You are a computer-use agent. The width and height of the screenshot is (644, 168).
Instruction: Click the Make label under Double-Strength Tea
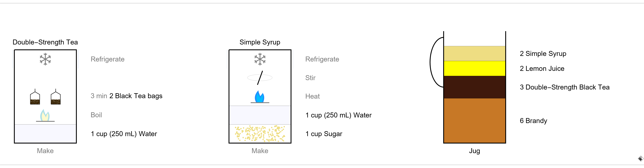[45, 151]
